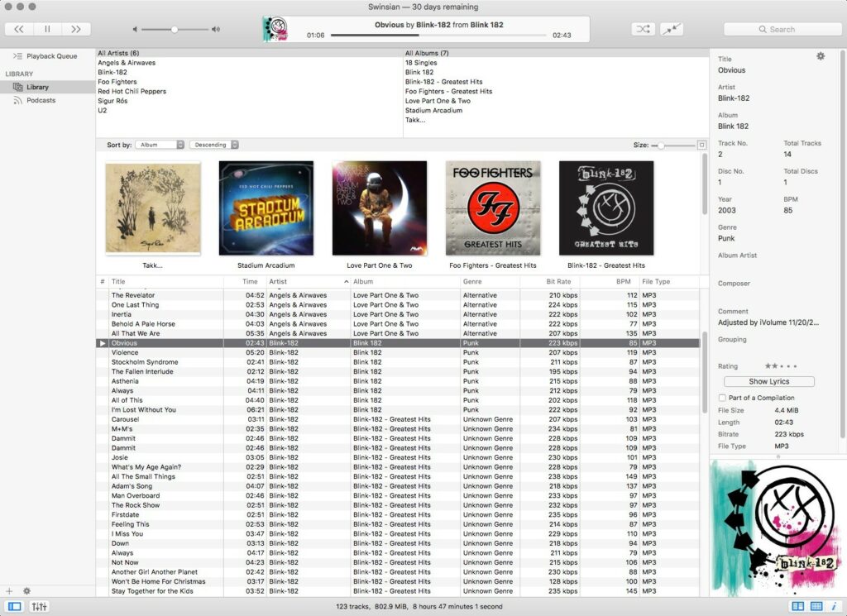Select Stadium Arcadium in album list
The height and width of the screenshot is (616, 847).
point(433,111)
